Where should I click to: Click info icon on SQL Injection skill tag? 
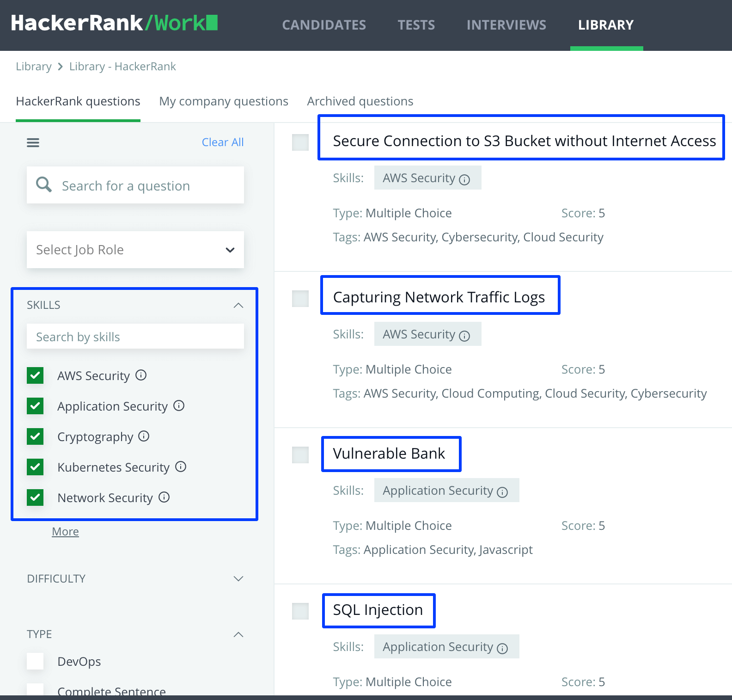click(x=502, y=648)
